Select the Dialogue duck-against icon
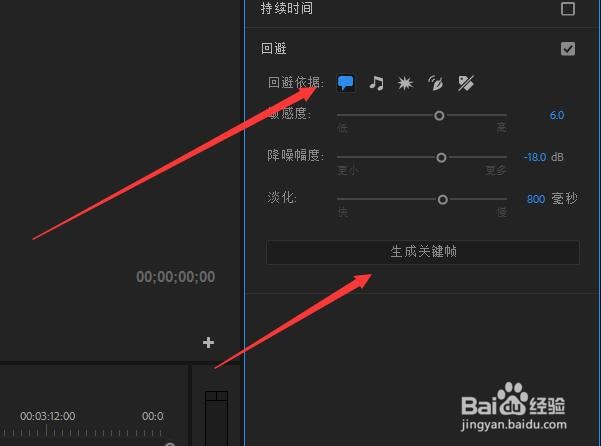Screen dimensions: 601x446 click(345, 83)
